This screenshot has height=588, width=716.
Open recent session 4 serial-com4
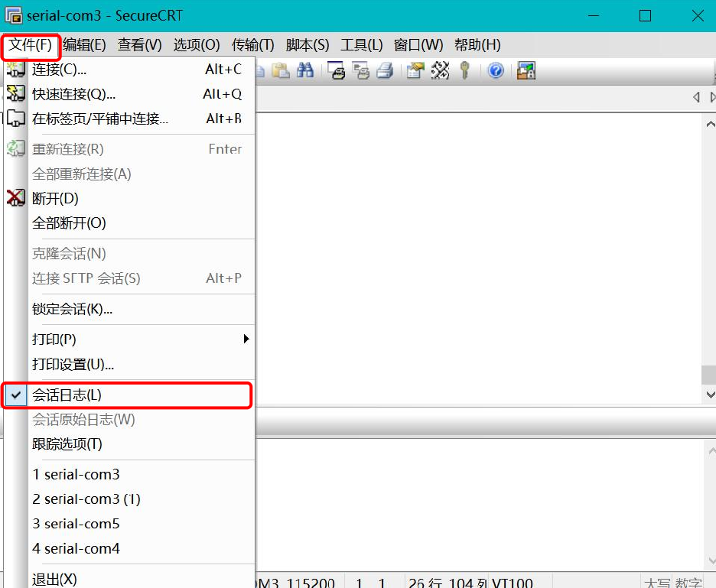(x=129, y=548)
